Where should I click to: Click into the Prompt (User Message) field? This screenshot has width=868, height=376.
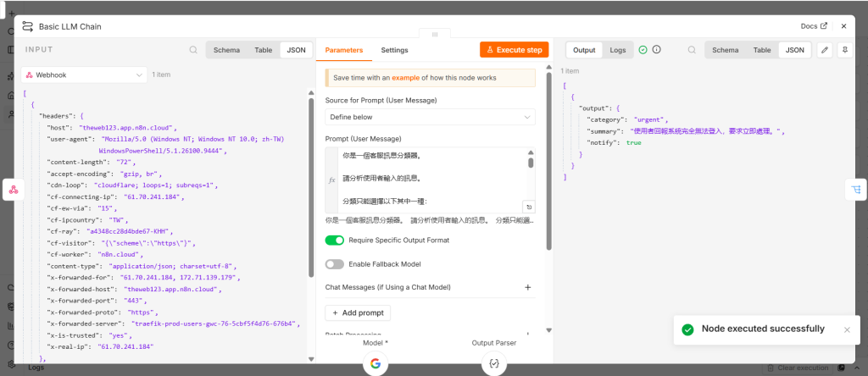430,180
